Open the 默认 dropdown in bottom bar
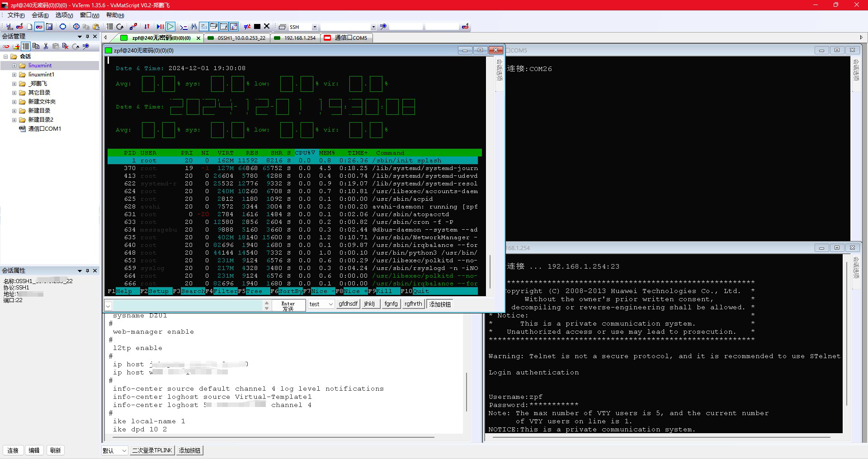 coord(124,451)
